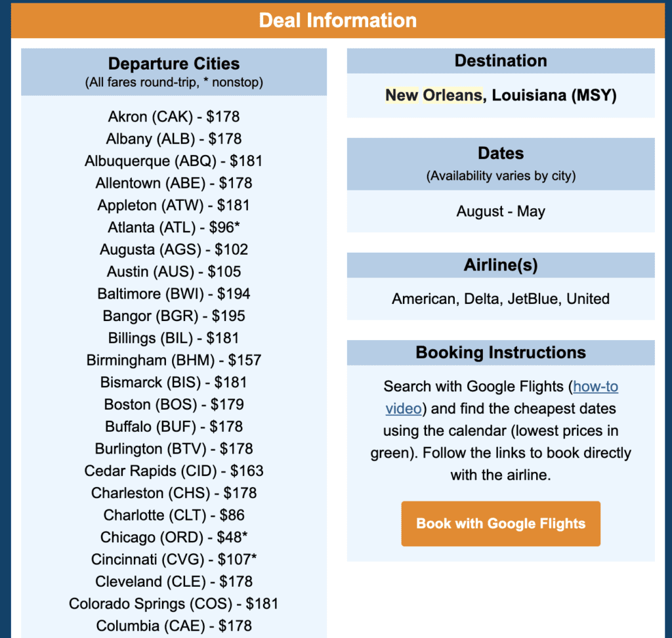
Task: Select the Departure Cities panel header
Action: click(173, 64)
